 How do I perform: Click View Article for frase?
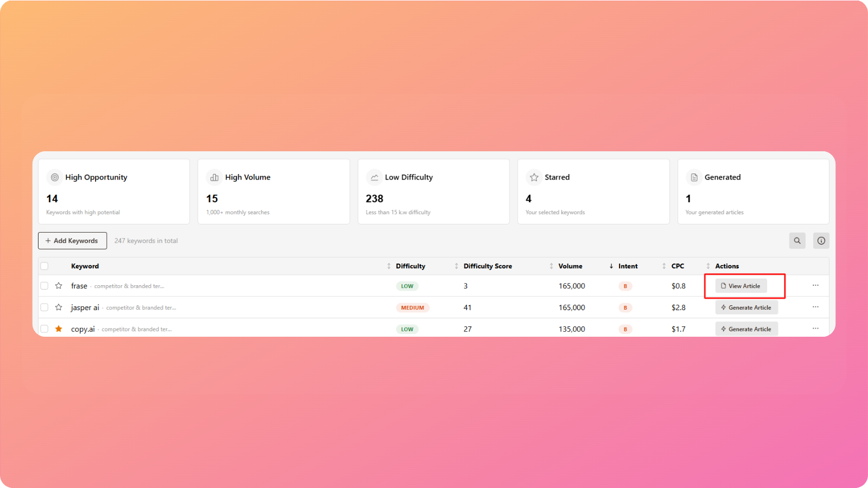(741, 286)
